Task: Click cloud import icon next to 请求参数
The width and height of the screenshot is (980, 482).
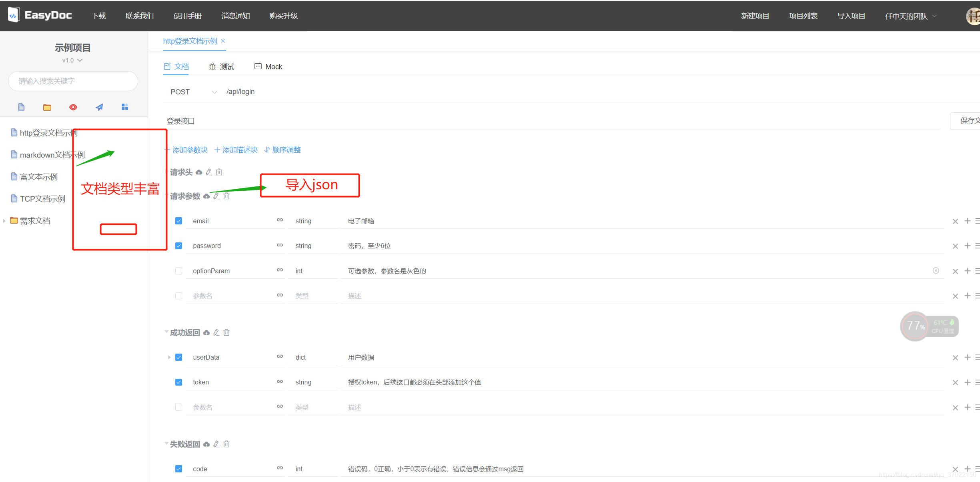Action: point(206,196)
